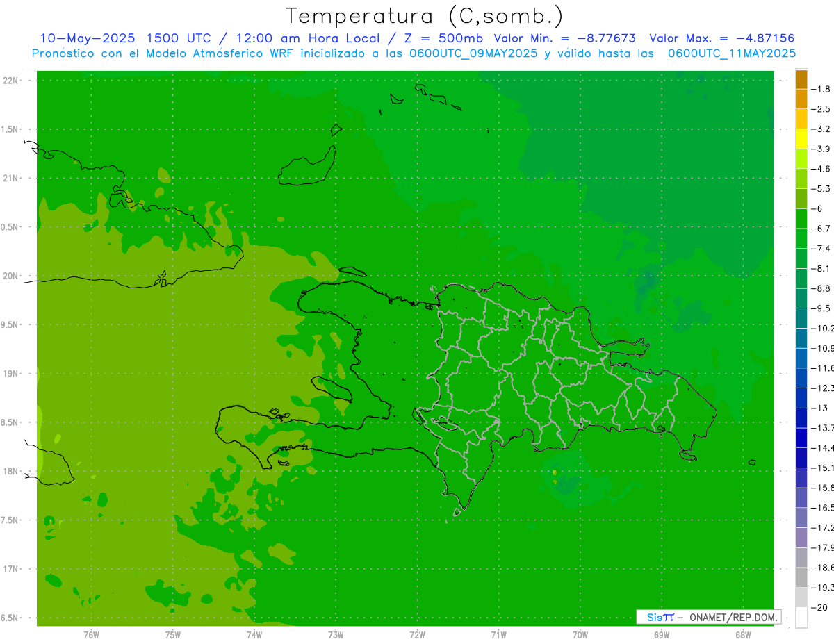Image resolution: width=834 pixels, height=644 pixels.
Task: Select the "Valor Max. = -4.87156" value
Action: pos(721,38)
